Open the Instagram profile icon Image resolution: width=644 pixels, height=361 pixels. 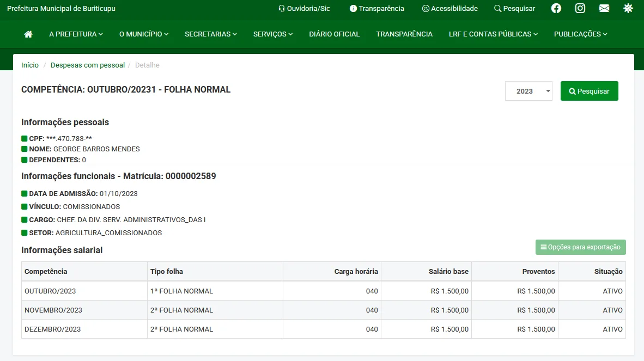click(580, 8)
